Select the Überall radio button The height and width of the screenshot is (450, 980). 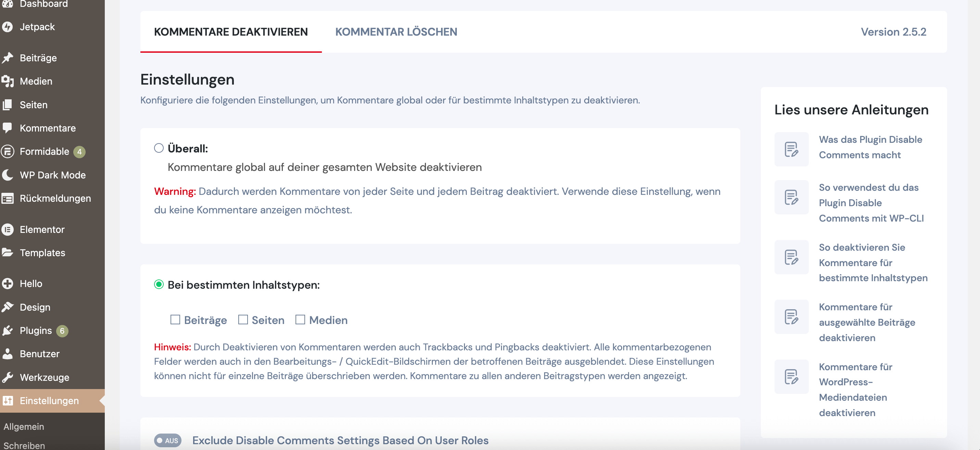click(x=159, y=148)
